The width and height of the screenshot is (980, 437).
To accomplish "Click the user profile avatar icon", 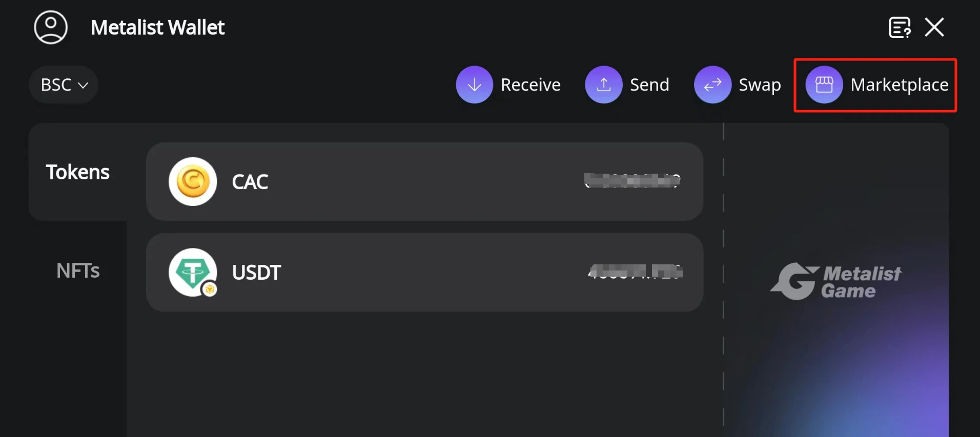I will click(x=51, y=28).
